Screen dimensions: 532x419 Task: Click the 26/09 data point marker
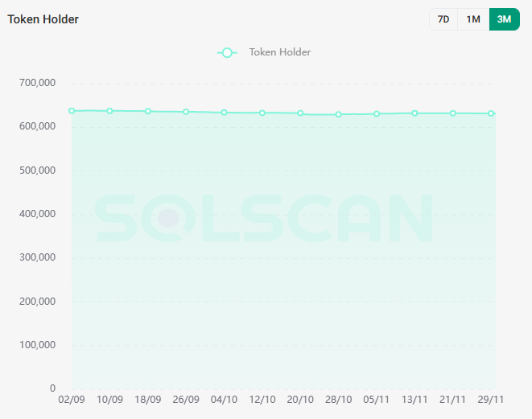click(x=186, y=112)
